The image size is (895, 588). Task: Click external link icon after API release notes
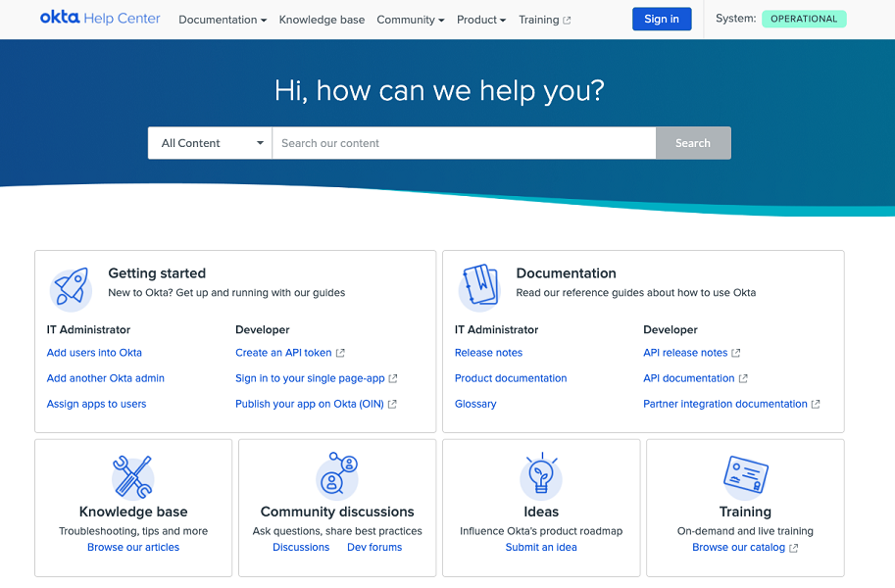[x=736, y=353]
